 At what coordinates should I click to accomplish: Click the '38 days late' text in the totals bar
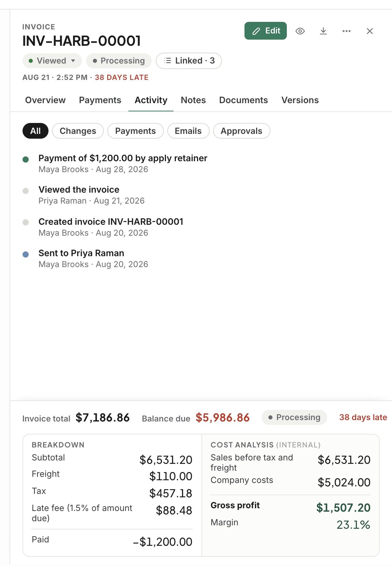point(363,417)
